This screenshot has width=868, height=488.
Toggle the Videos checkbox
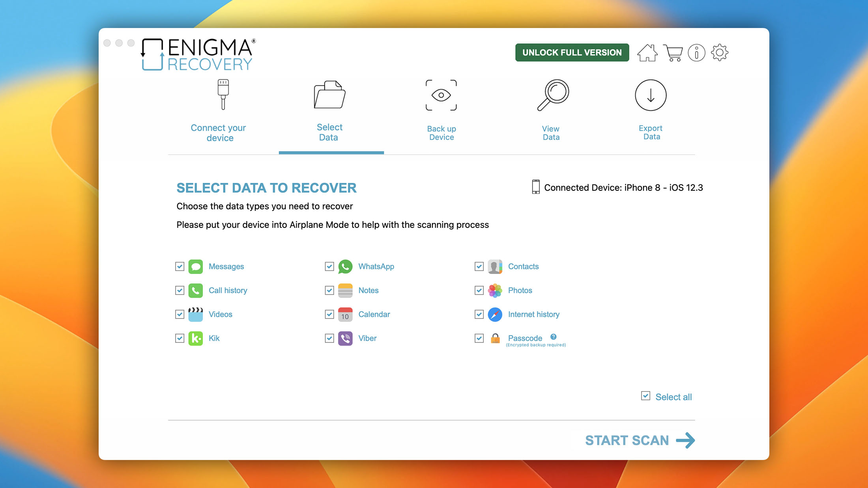click(180, 314)
